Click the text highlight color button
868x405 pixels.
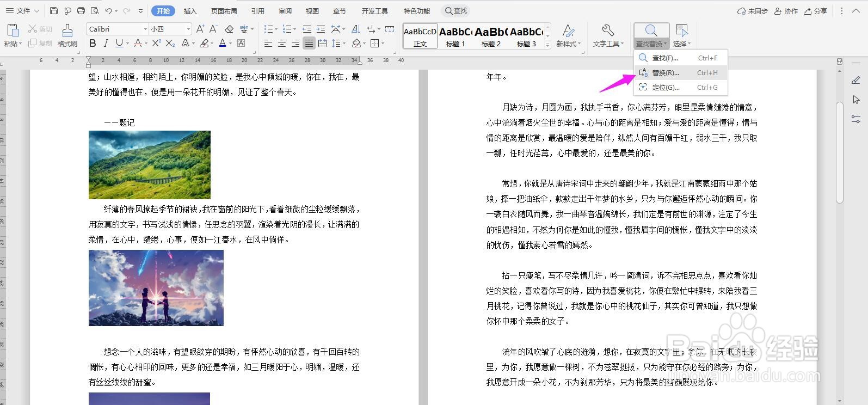[204, 43]
